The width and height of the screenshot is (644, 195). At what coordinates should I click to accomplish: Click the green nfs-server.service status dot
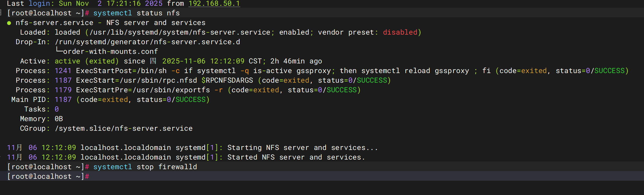(9, 23)
